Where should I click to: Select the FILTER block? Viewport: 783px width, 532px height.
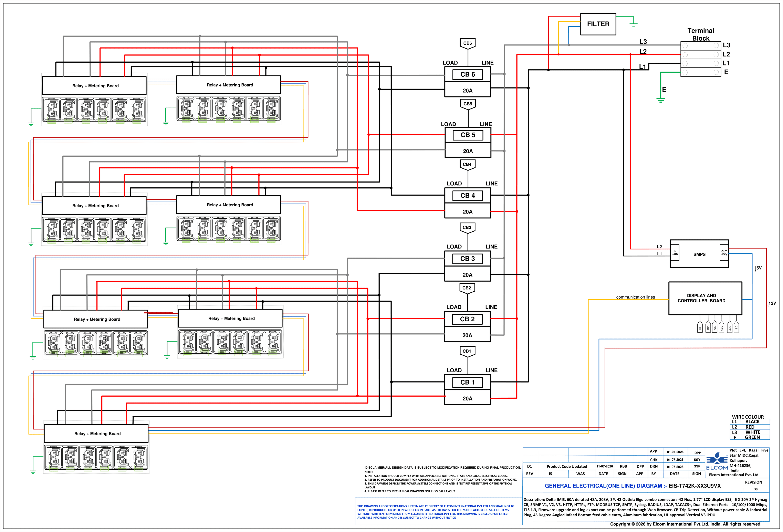(x=598, y=24)
